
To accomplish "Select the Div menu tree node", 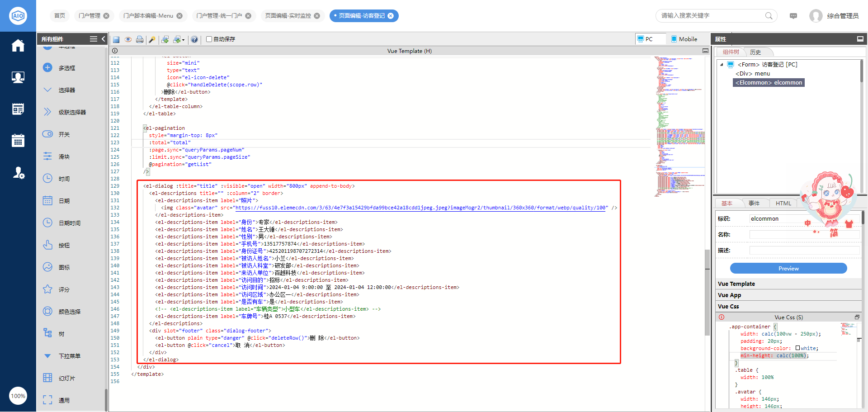I will coord(753,74).
